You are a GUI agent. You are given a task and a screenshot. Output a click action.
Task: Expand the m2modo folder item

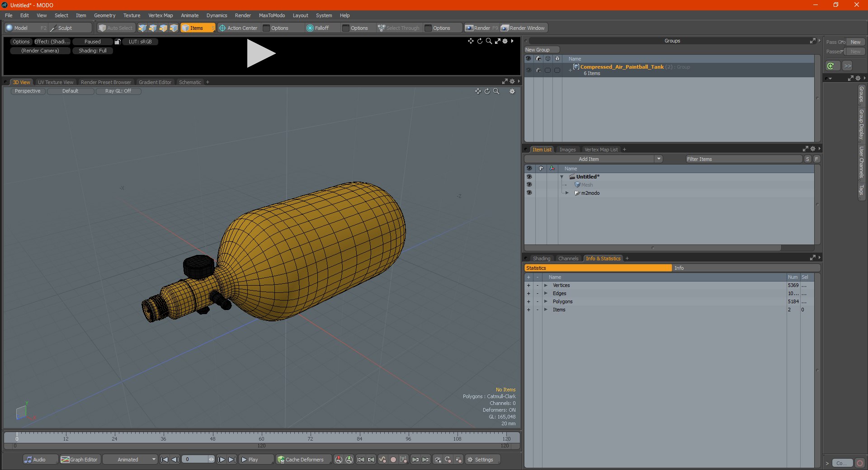[x=567, y=193]
